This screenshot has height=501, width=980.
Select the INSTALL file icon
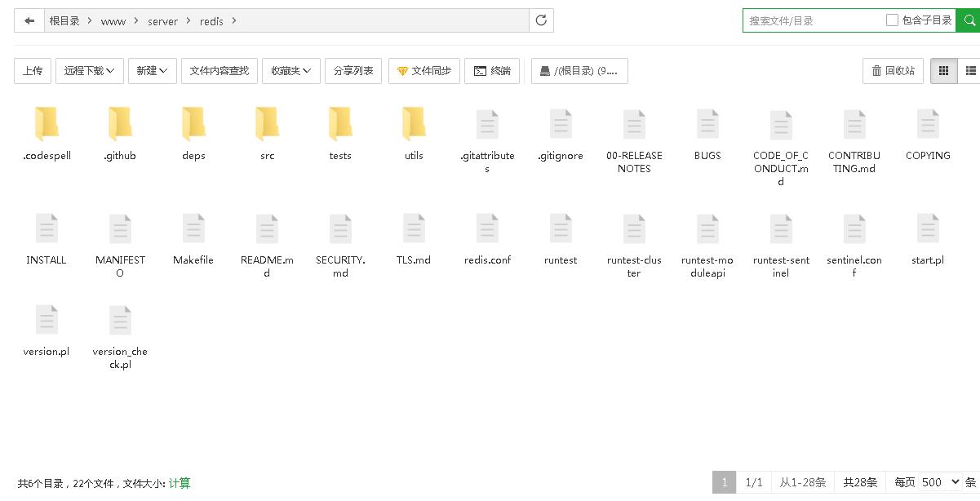(x=47, y=228)
